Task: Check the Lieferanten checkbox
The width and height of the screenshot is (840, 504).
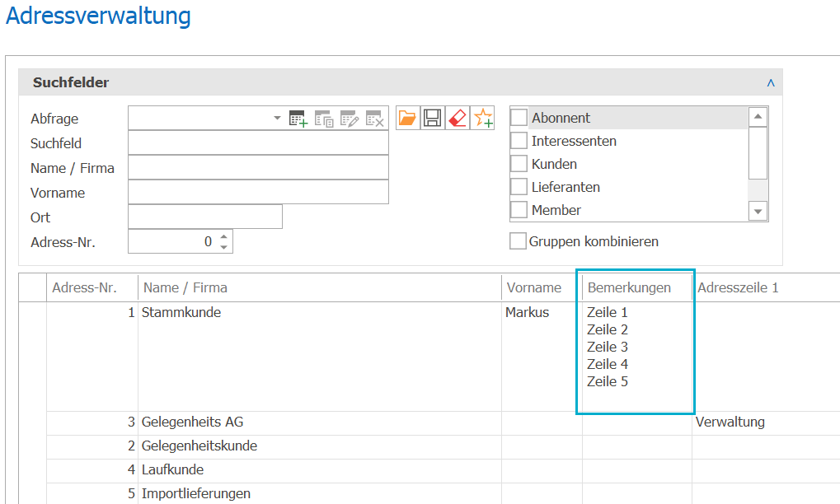Action: point(519,186)
